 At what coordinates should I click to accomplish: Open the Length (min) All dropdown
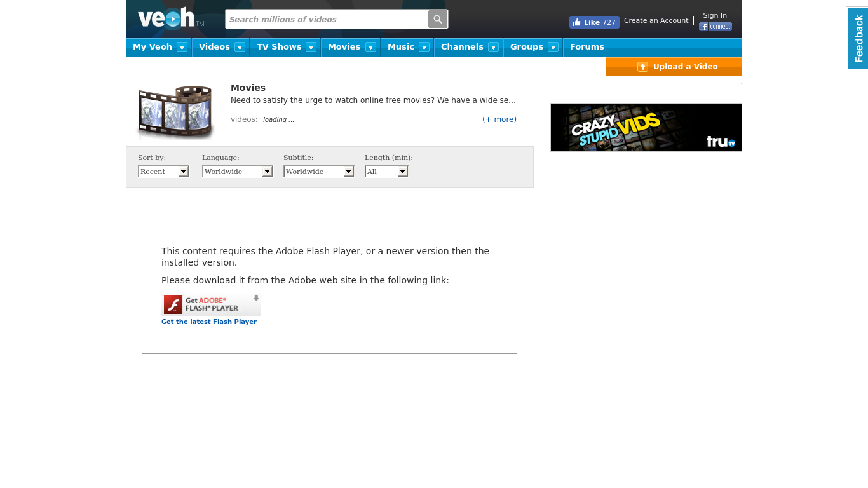coord(386,172)
